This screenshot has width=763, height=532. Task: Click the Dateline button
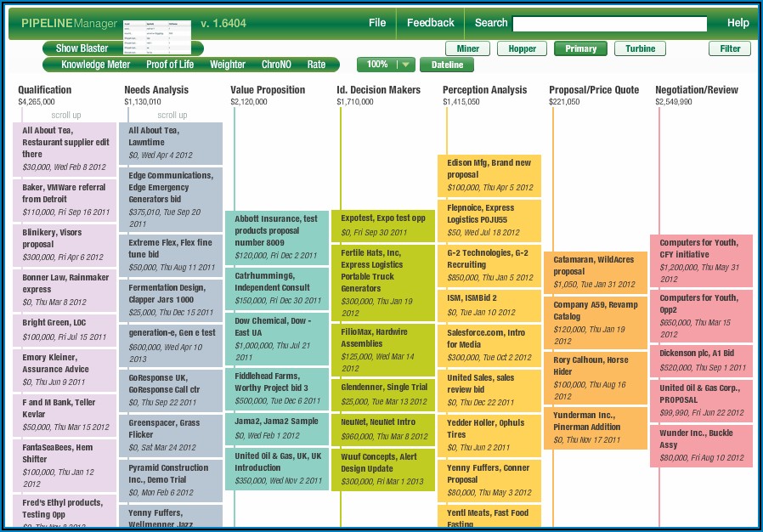tap(447, 65)
